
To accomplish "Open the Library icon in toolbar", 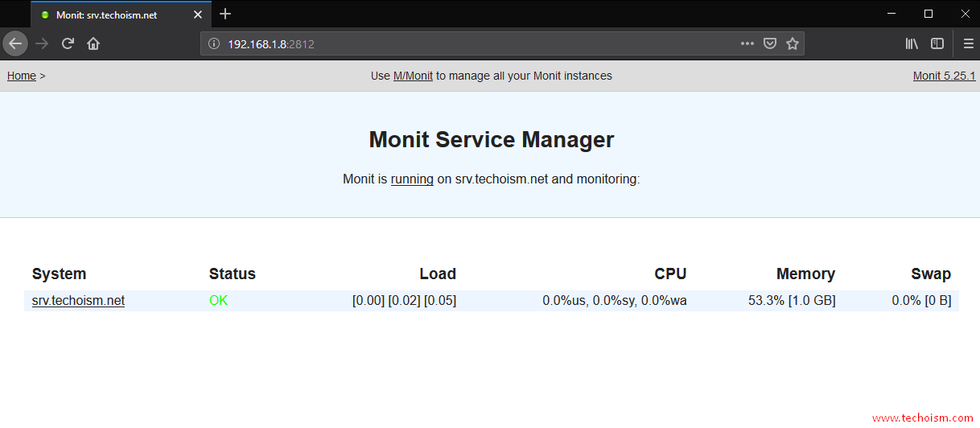I will pos(912,43).
